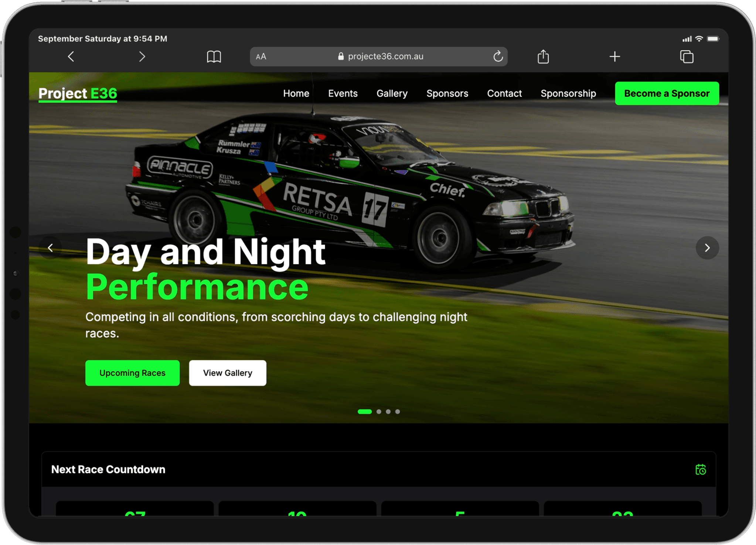Tap the battery status icon
The height and width of the screenshot is (545, 756).
(713, 38)
